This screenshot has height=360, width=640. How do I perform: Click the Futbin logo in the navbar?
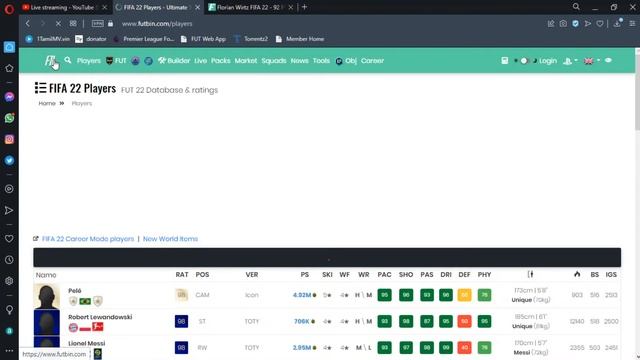pos(50,61)
